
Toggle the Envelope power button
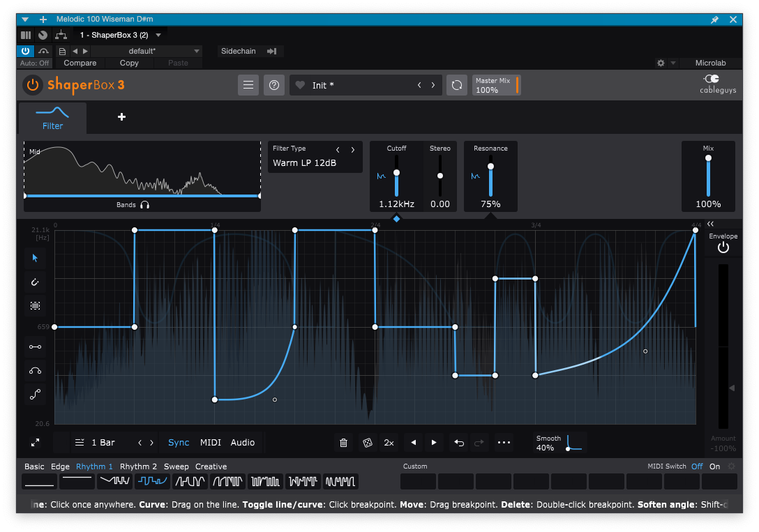(x=723, y=248)
